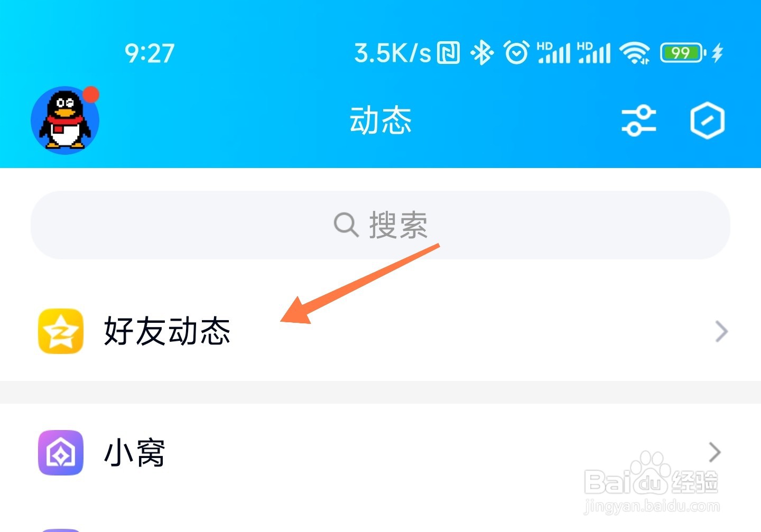761x532 pixels.
Task: Tap the sliders filter settings icon
Action: pos(638,120)
